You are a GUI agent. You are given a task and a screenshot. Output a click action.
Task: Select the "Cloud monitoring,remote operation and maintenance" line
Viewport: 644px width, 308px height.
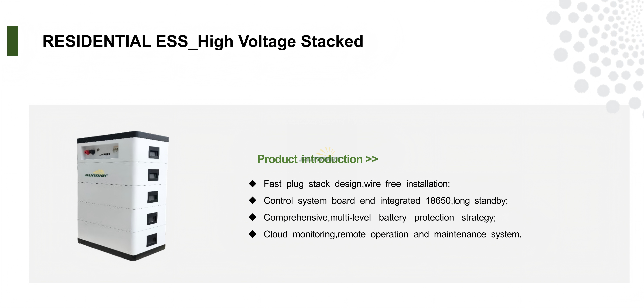(x=393, y=234)
